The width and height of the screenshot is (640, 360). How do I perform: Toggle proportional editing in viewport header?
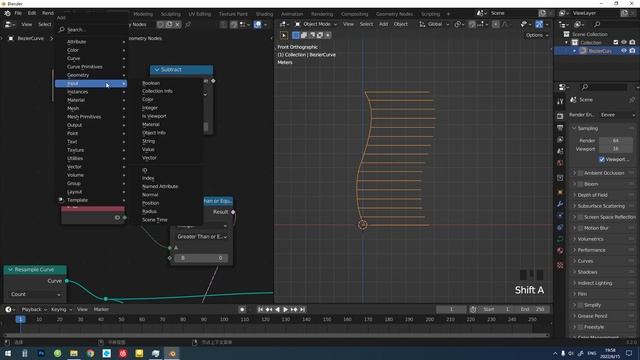(x=496, y=24)
